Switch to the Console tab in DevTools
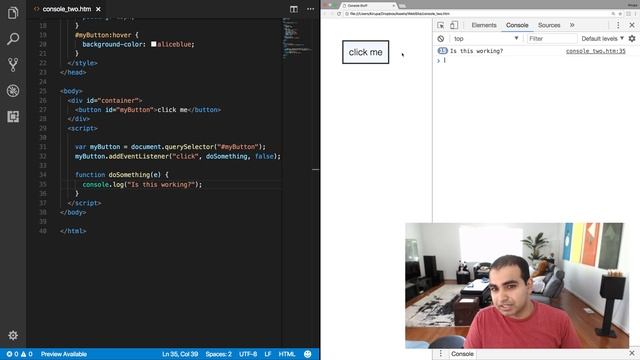The height and width of the screenshot is (360, 640). tap(517, 25)
